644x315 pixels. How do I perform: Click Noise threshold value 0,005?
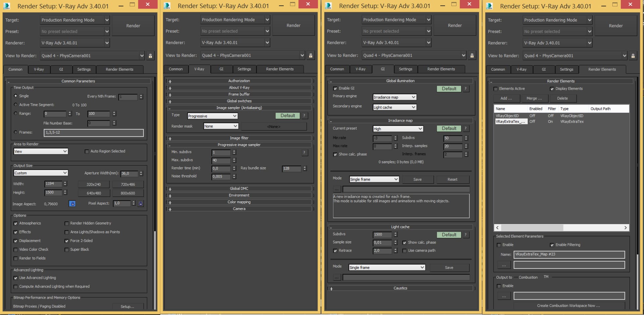click(x=221, y=176)
